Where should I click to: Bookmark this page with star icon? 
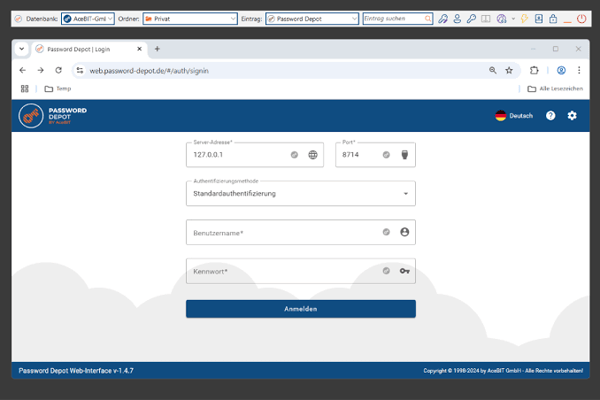pos(509,70)
